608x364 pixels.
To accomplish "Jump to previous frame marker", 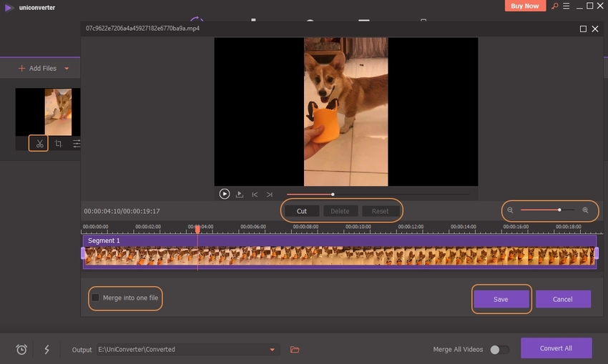I will click(255, 195).
